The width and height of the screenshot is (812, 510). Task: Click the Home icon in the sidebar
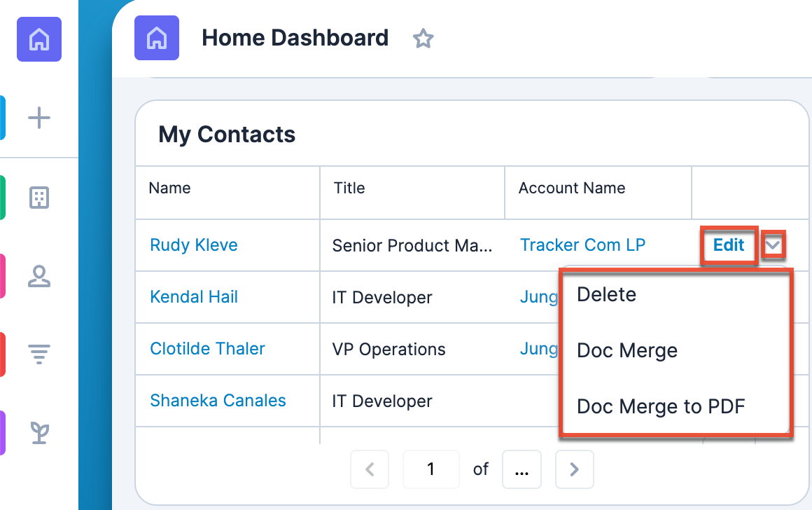click(39, 39)
